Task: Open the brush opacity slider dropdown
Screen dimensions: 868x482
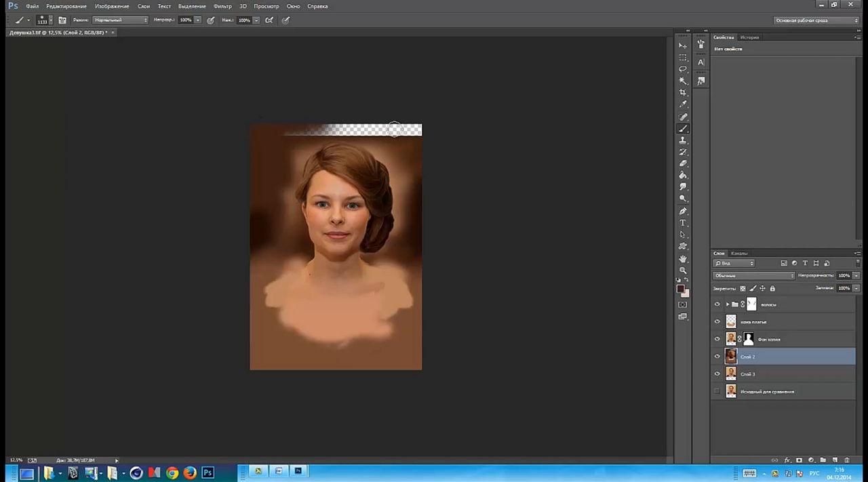Action: point(198,20)
